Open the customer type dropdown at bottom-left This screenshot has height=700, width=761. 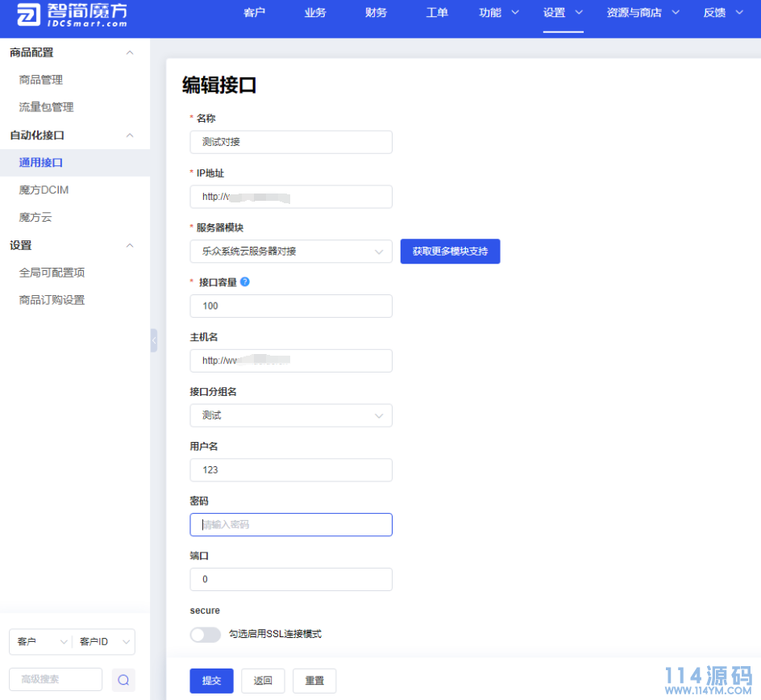[40, 642]
